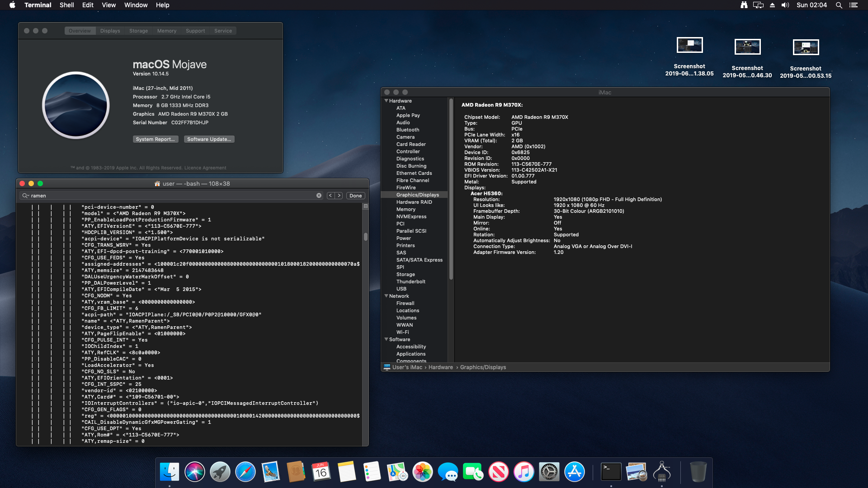Open Finder from the Dock

[x=170, y=472]
